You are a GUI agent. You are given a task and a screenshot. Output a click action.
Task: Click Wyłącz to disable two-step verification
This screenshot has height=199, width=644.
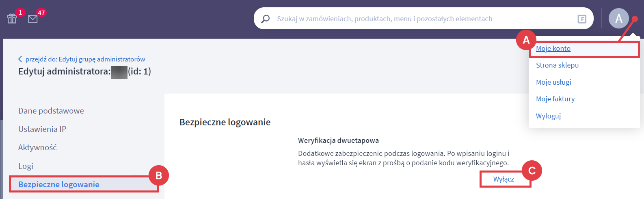click(504, 179)
